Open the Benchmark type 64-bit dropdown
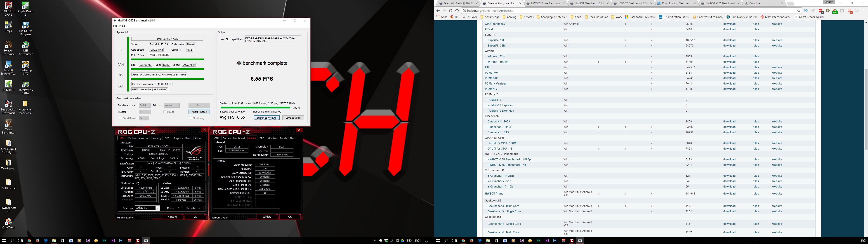The width and height of the screenshot is (868, 244). pyautogui.click(x=145, y=106)
